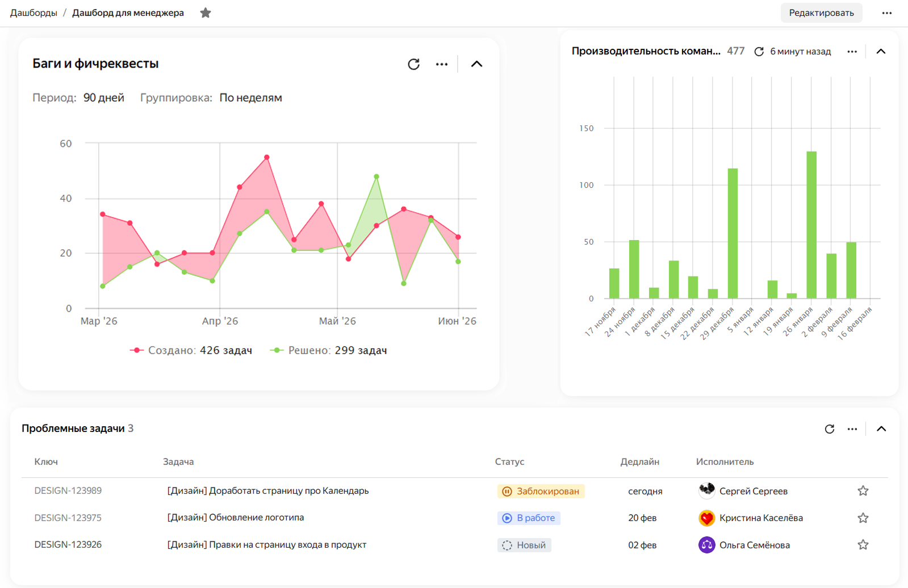Open task key DESIGN-123975

pos(68,518)
